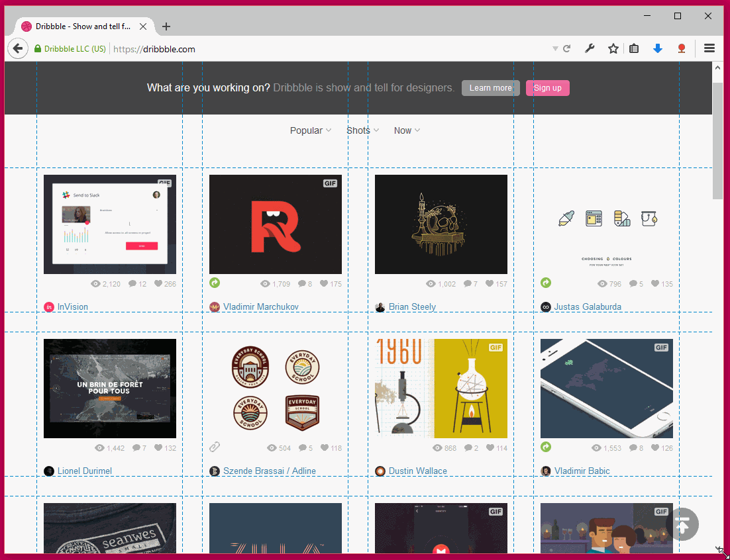Image resolution: width=730 pixels, height=560 pixels.
Task: Expand the Popular sort dropdown
Action: [x=310, y=130]
